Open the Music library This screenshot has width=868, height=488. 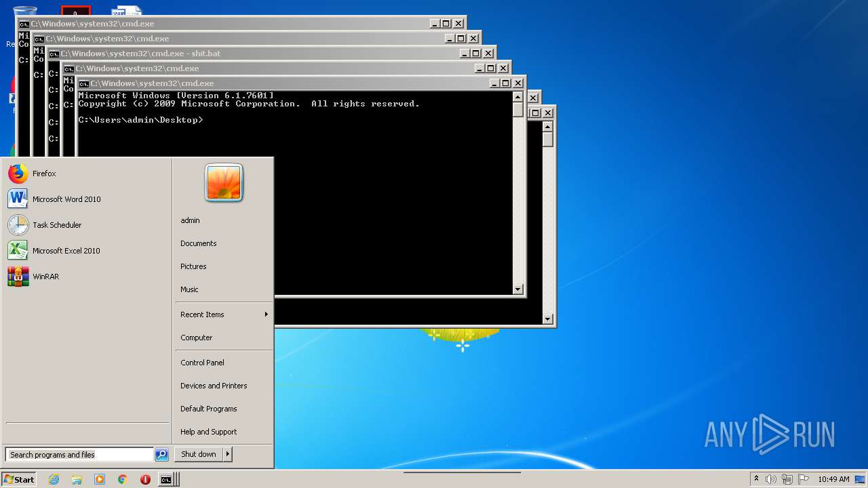point(224,289)
